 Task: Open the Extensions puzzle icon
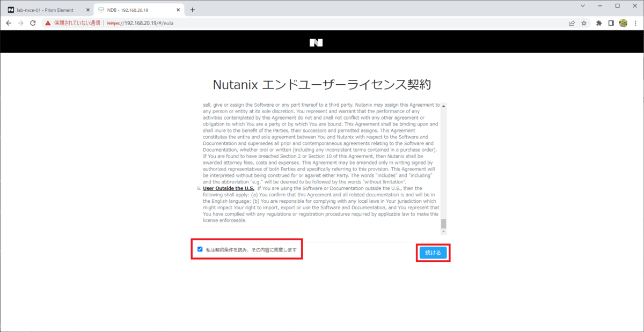click(599, 23)
